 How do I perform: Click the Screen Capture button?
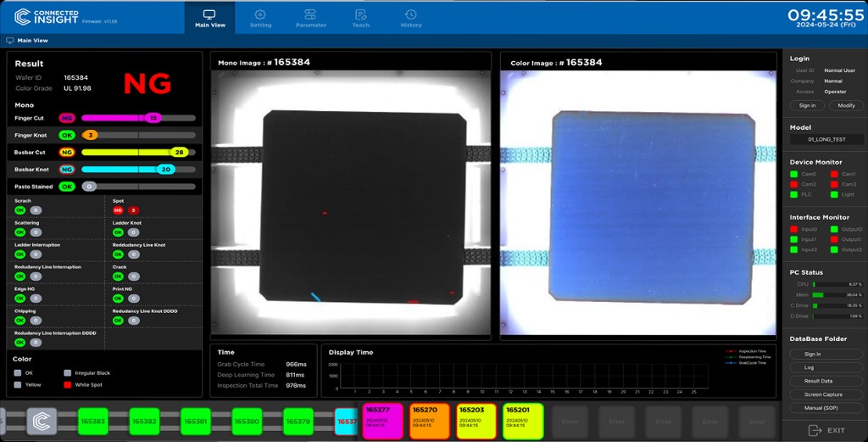click(x=826, y=394)
